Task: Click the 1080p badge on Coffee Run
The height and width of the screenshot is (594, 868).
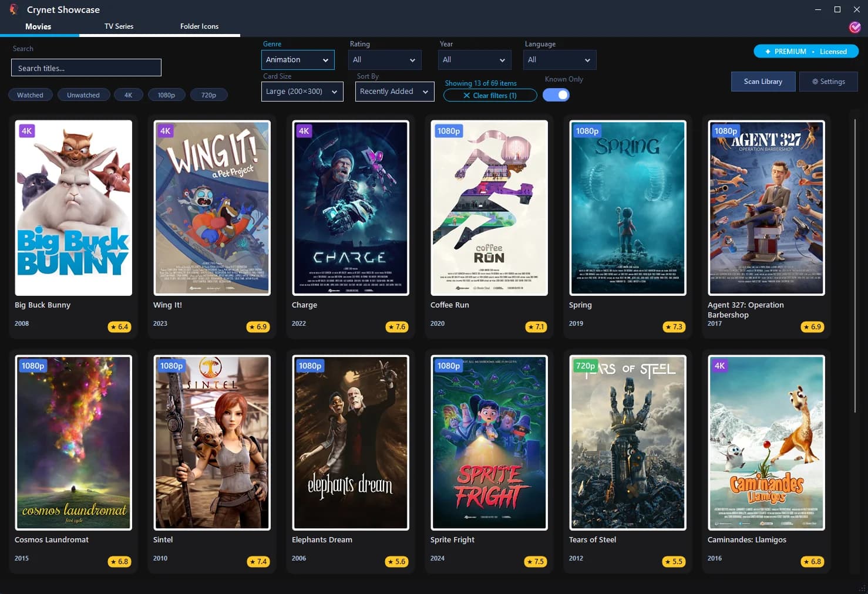Action: [x=449, y=131]
